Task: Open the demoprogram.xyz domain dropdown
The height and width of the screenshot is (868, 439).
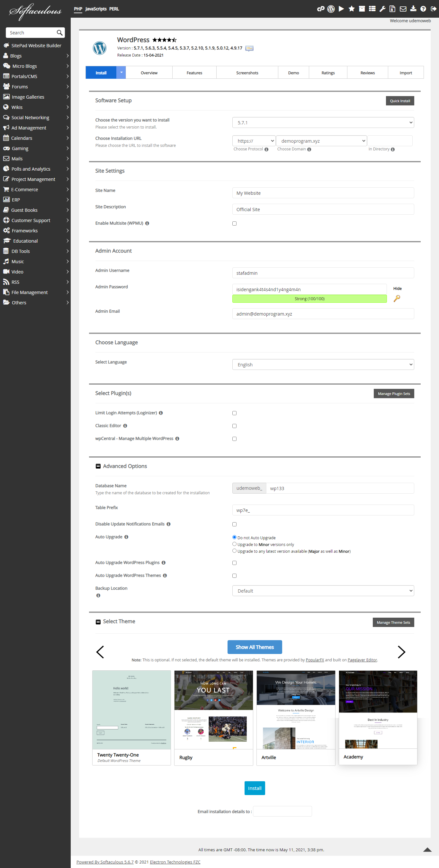Action: pos(321,141)
